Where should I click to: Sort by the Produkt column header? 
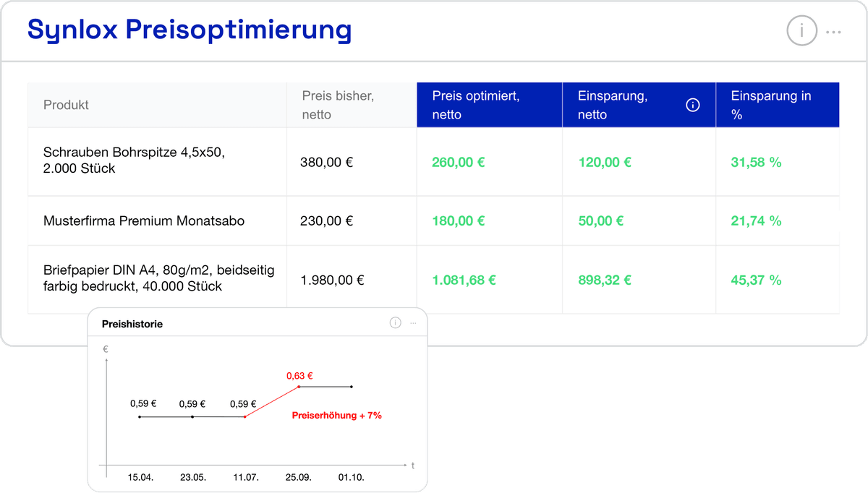point(66,105)
